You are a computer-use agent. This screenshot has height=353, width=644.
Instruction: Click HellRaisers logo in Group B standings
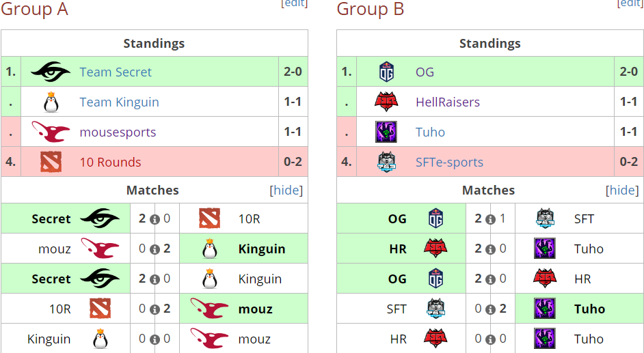(386, 102)
